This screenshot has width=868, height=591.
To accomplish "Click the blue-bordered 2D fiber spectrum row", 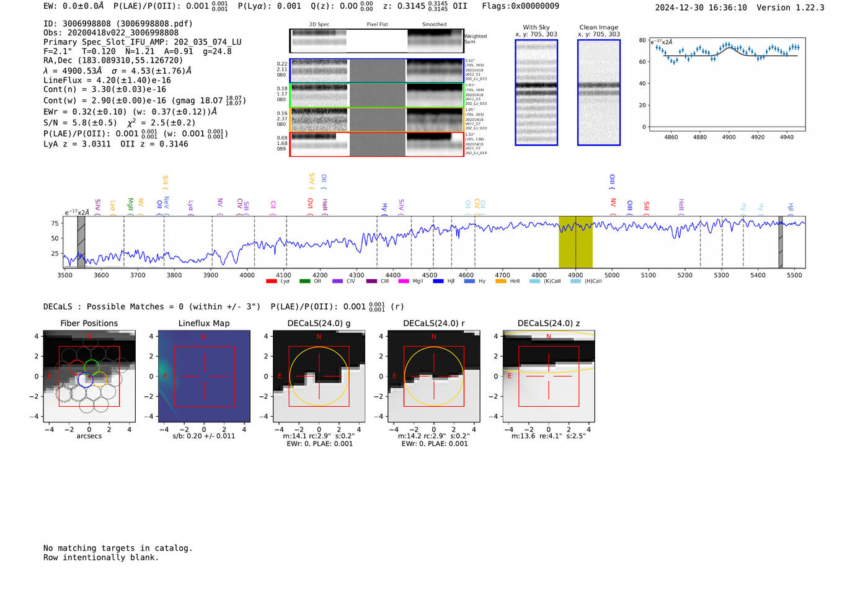I will click(x=377, y=71).
